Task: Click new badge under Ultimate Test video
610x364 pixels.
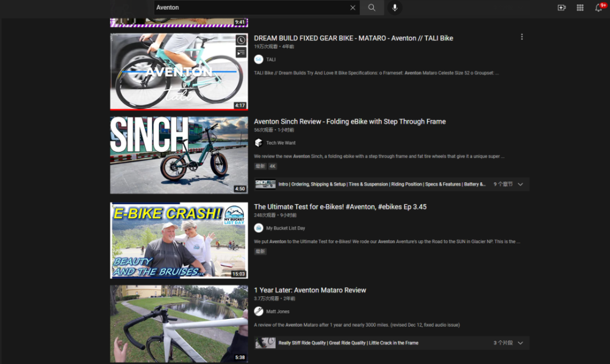Action: tap(260, 251)
